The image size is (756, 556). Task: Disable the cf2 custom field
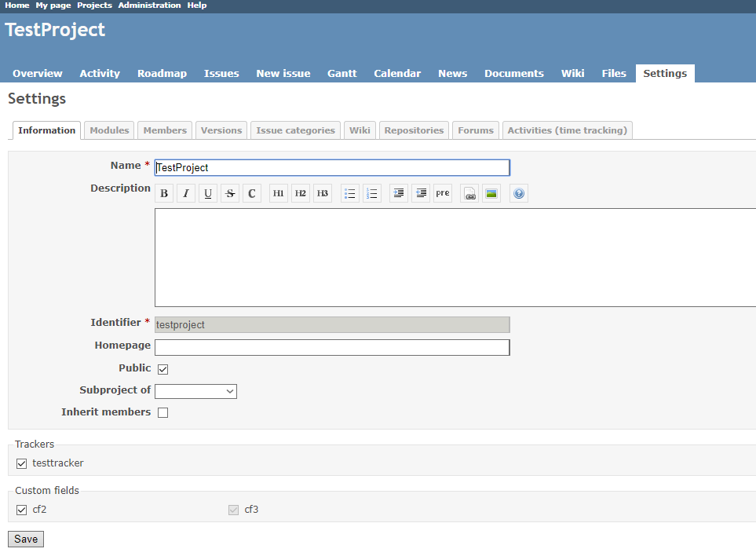(x=21, y=510)
